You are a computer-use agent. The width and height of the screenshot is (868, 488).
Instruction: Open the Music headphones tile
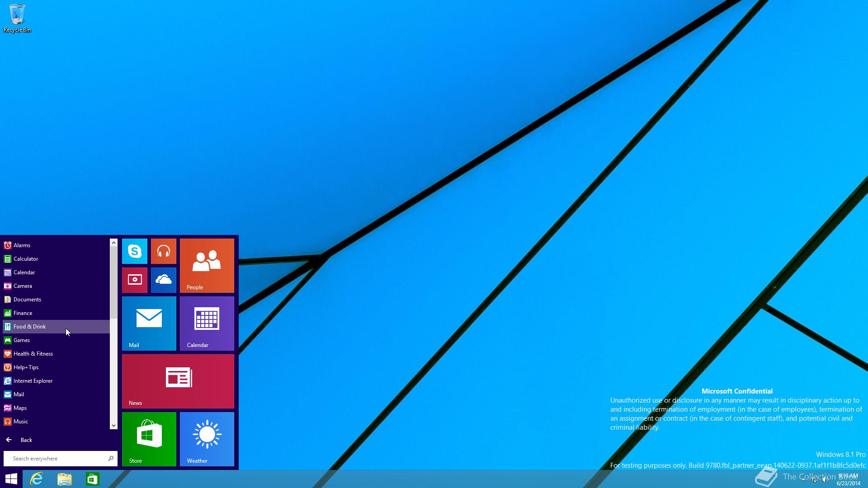tap(163, 251)
